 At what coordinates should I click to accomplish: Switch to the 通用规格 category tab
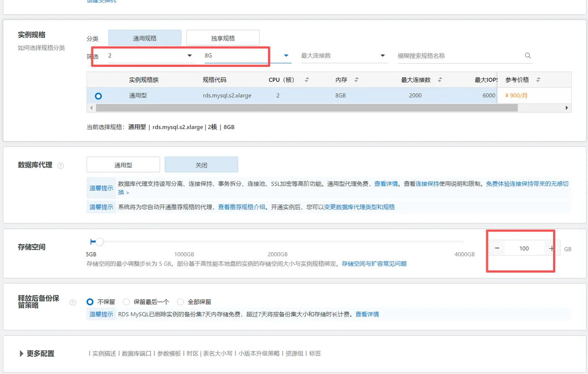pos(145,38)
